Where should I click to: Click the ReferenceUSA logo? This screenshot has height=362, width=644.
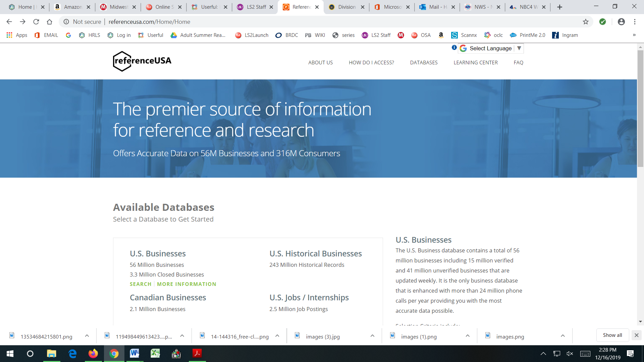coord(142,61)
